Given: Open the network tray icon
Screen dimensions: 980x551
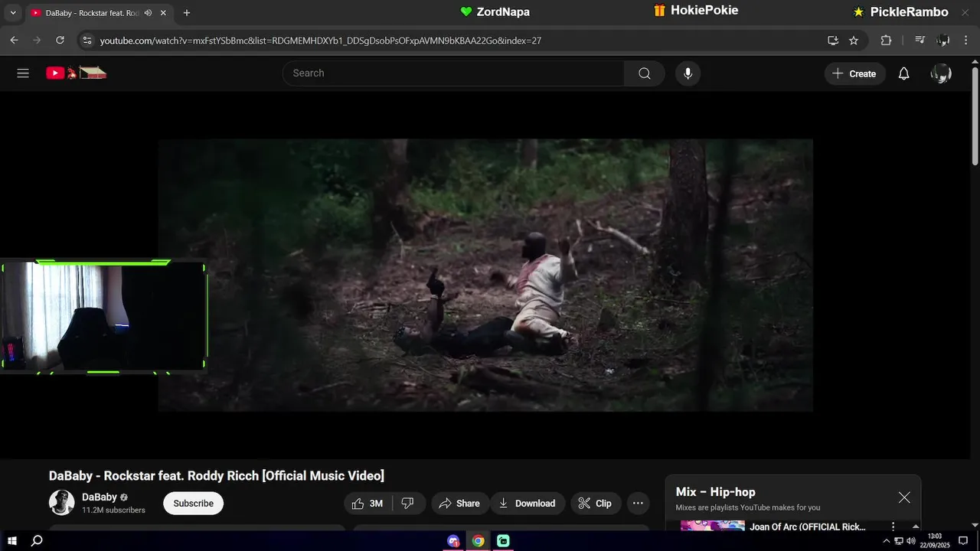Looking at the screenshot, I should pos(899,541).
